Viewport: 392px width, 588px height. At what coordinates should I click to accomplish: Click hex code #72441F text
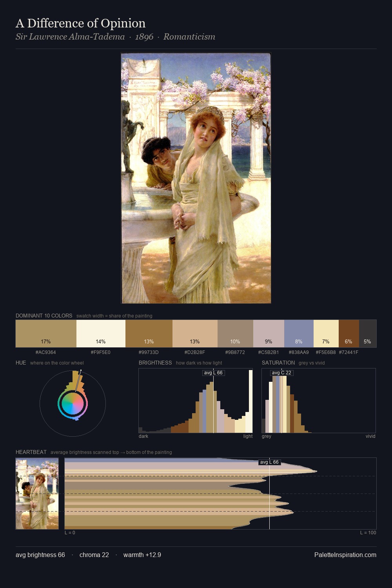coord(348,352)
